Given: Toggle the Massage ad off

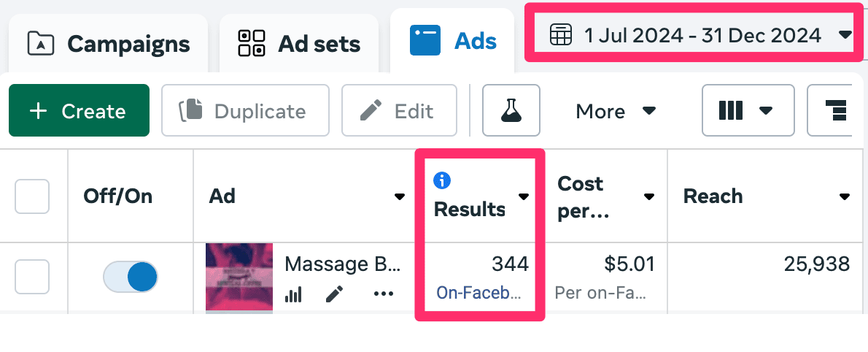Looking at the screenshot, I should coord(131,278).
